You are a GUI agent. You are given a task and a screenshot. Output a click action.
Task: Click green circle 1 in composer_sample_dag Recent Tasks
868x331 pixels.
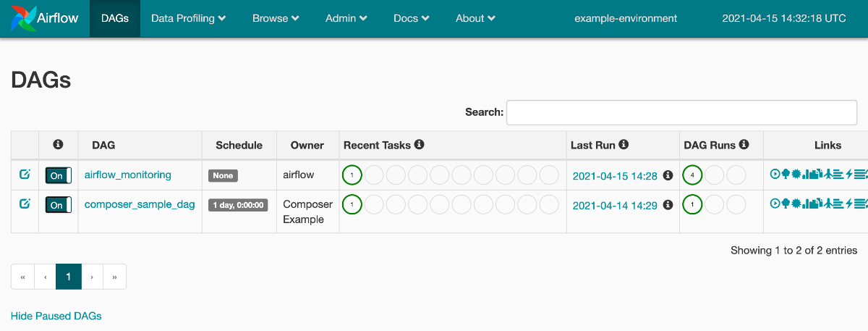click(x=352, y=204)
